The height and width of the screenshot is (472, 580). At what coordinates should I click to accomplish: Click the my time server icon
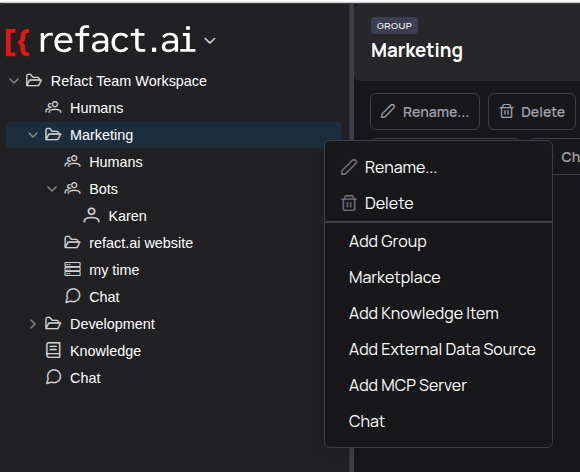pos(72,269)
